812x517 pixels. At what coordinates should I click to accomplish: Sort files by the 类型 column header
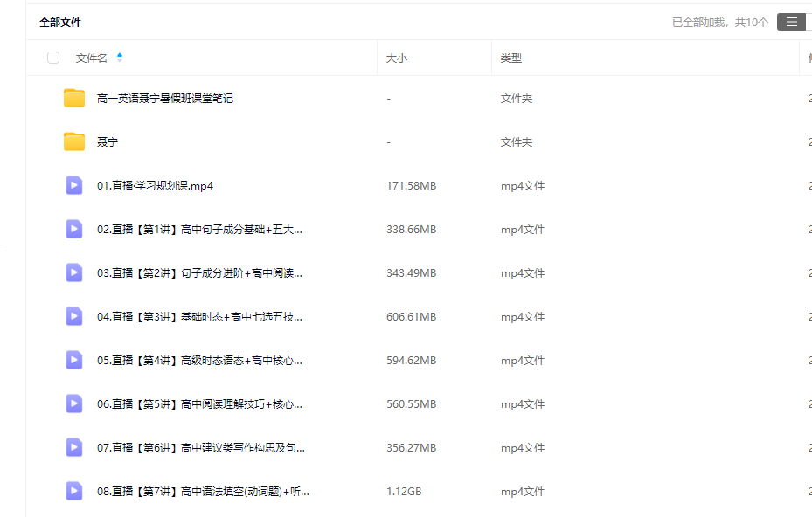[x=510, y=59]
